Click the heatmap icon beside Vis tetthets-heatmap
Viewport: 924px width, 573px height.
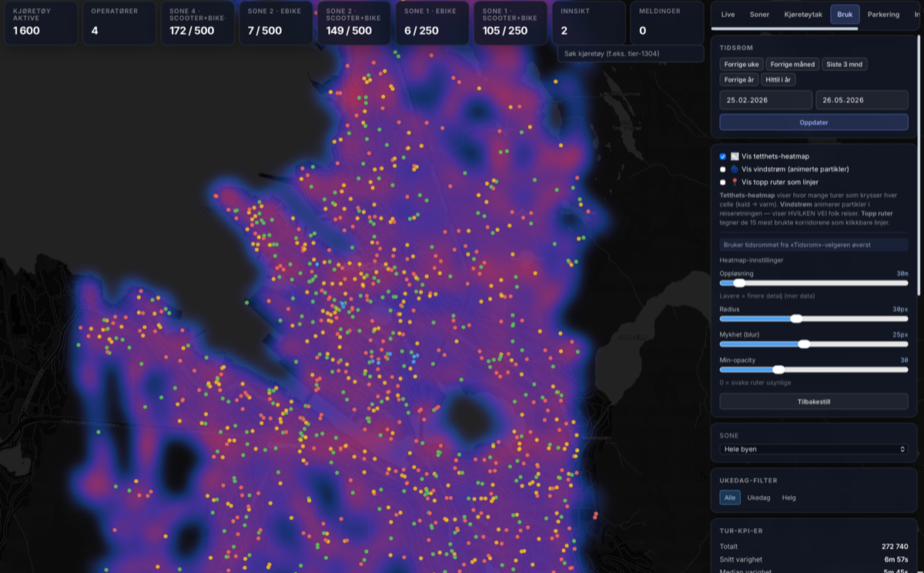click(735, 156)
